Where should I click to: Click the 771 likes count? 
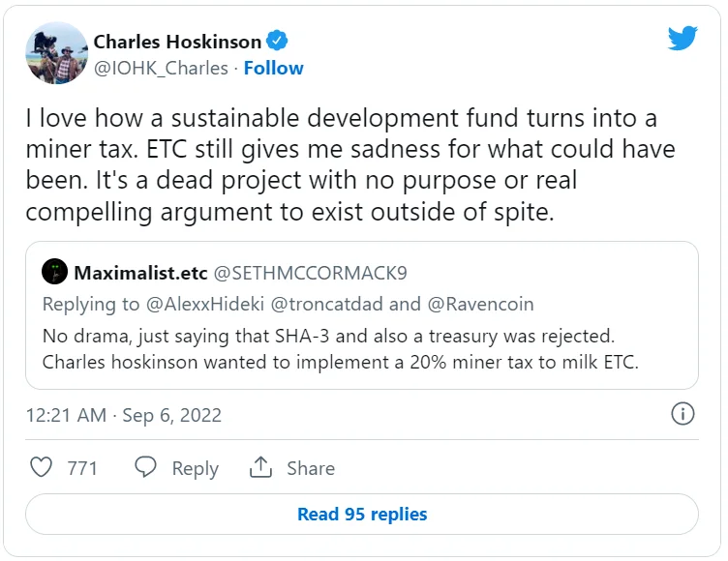click(82, 468)
